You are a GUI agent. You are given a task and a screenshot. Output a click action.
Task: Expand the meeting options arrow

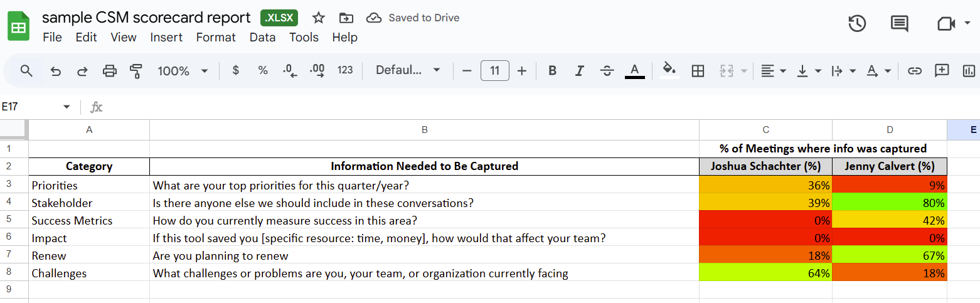coord(967,24)
